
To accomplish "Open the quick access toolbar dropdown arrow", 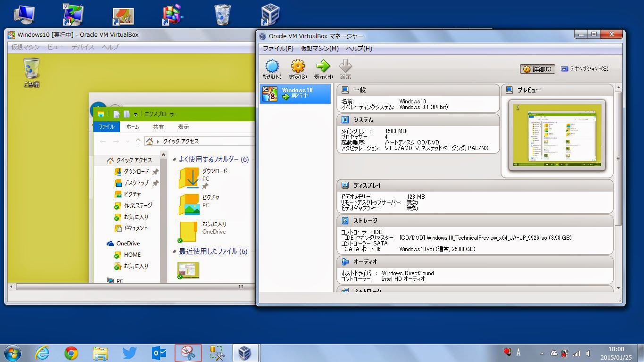I will 135,114.
